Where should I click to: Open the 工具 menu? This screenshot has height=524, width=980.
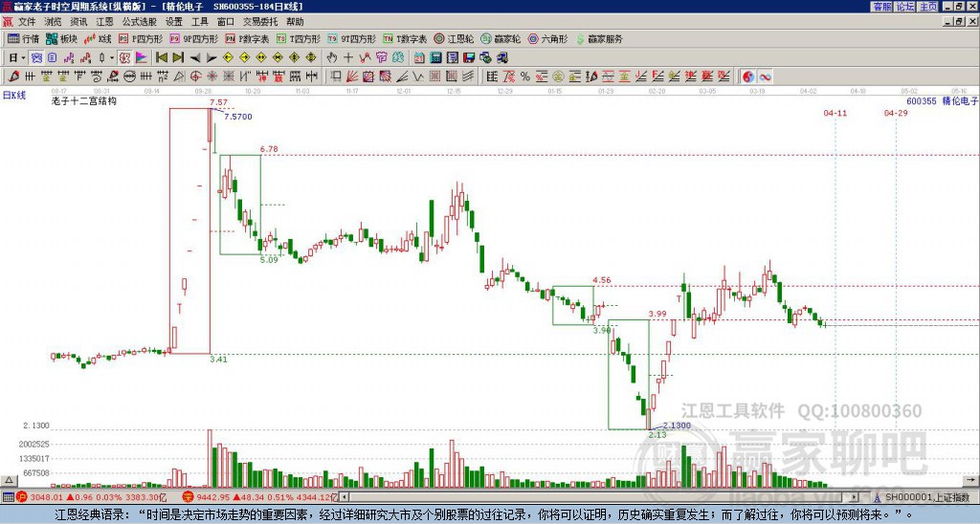click(199, 22)
